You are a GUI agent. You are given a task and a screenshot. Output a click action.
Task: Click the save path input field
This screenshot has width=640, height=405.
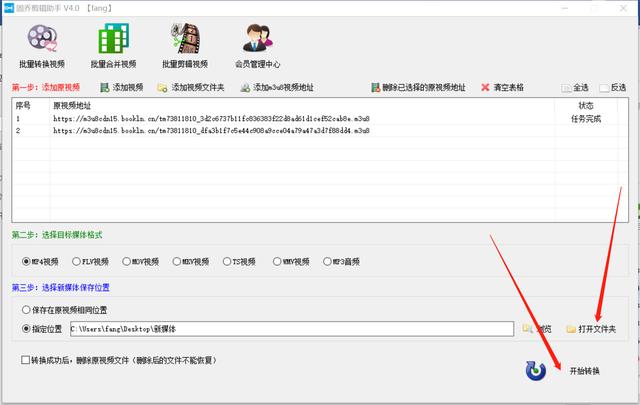coord(292,329)
